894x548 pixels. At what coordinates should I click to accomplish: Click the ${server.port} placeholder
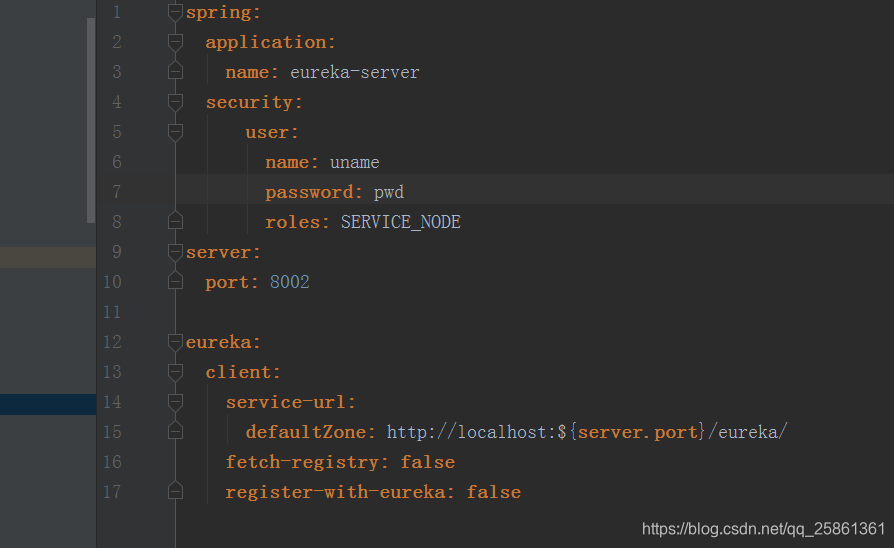pyautogui.click(x=632, y=432)
